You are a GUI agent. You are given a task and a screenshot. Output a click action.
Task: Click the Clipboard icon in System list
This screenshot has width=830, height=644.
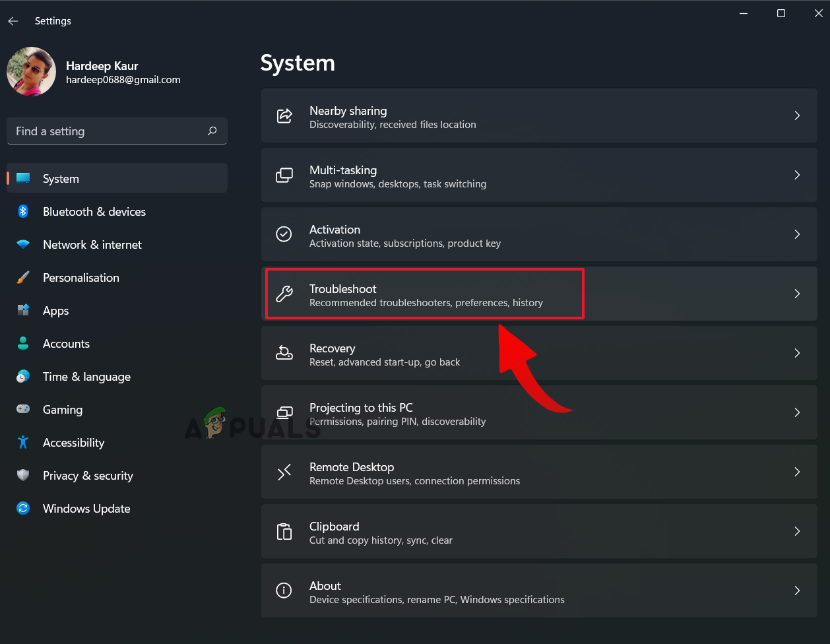pyautogui.click(x=284, y=532)
